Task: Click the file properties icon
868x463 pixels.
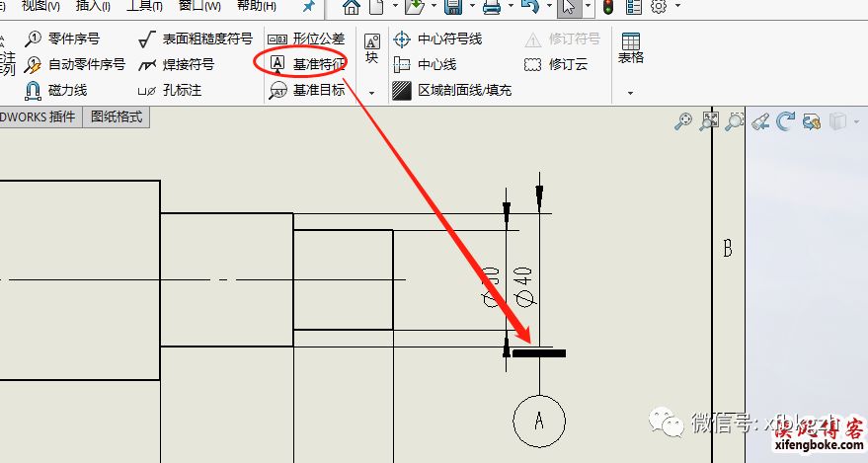Action: point(633,7)
